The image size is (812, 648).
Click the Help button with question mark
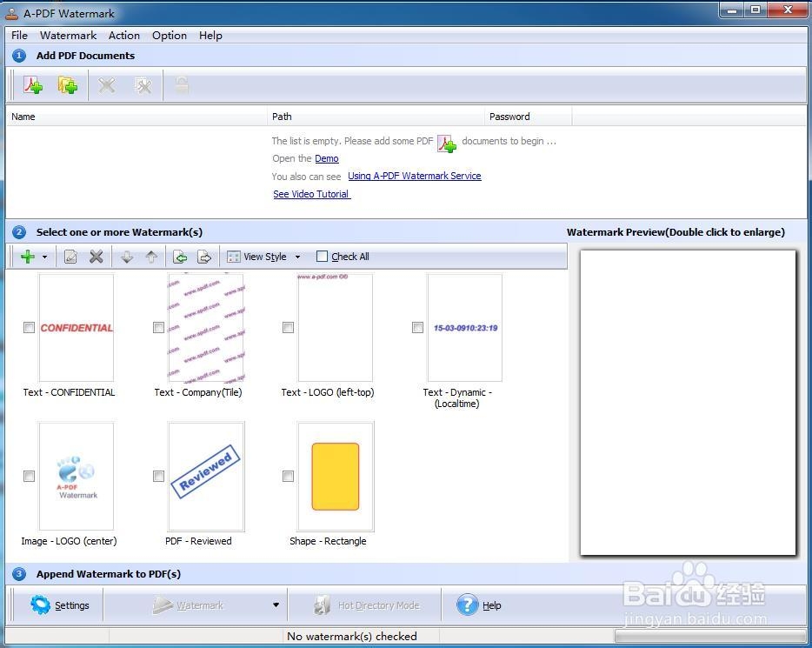(479, 605)
